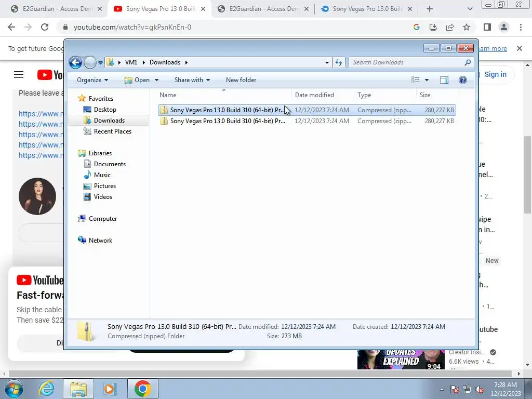Open the Share with menu
Image resolution: width=532 pixels, height=399 pixels.
192,80
